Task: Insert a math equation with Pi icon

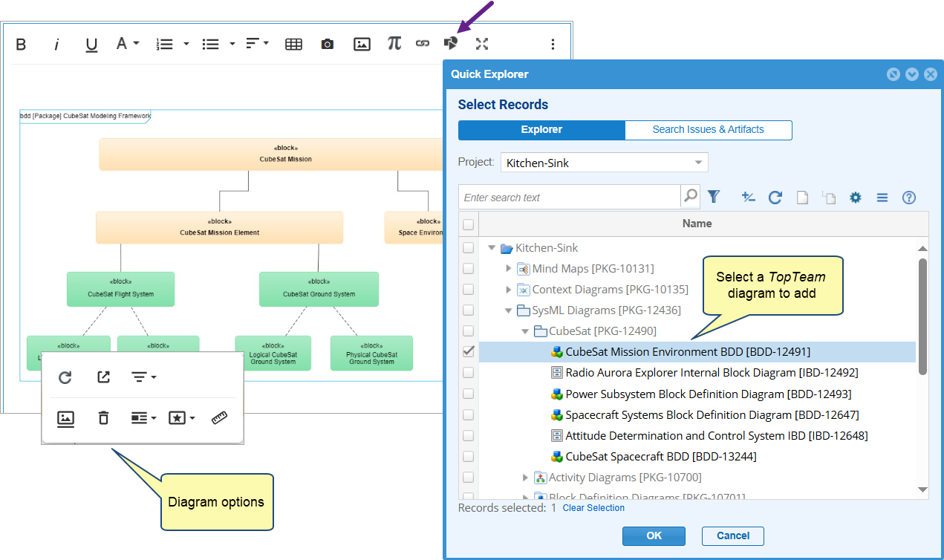Action: 394,44
